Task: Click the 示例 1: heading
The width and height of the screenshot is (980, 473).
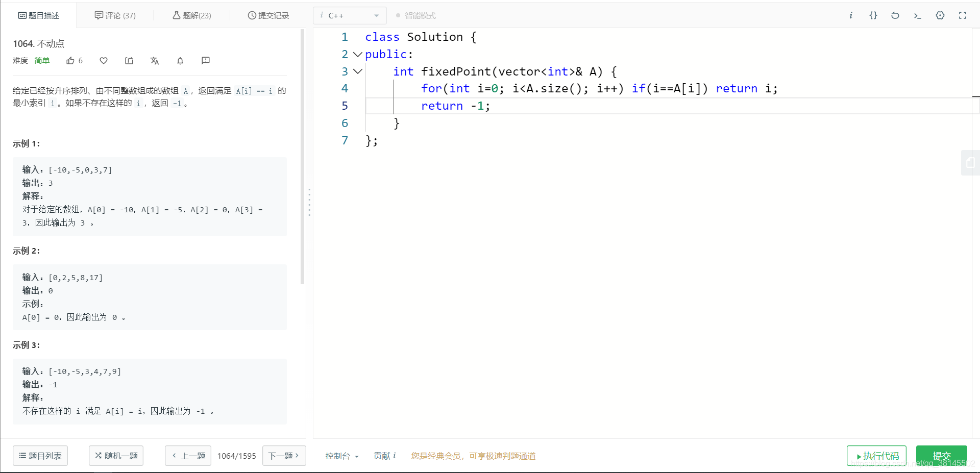Action: pos(27,144)
